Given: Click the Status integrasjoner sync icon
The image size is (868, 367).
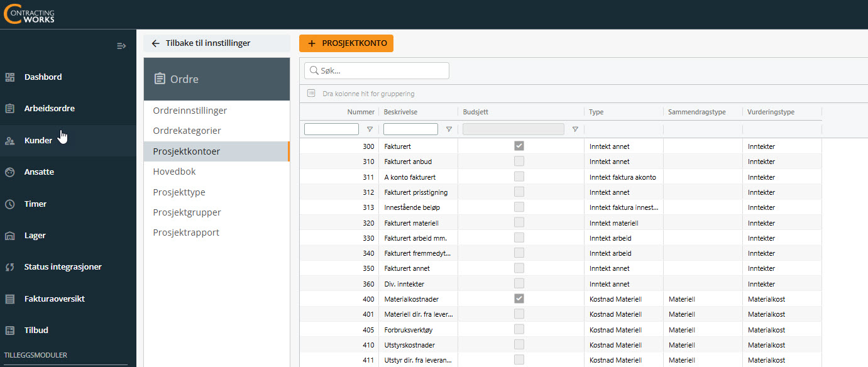Looking at the screenshot, I should 10,267.
